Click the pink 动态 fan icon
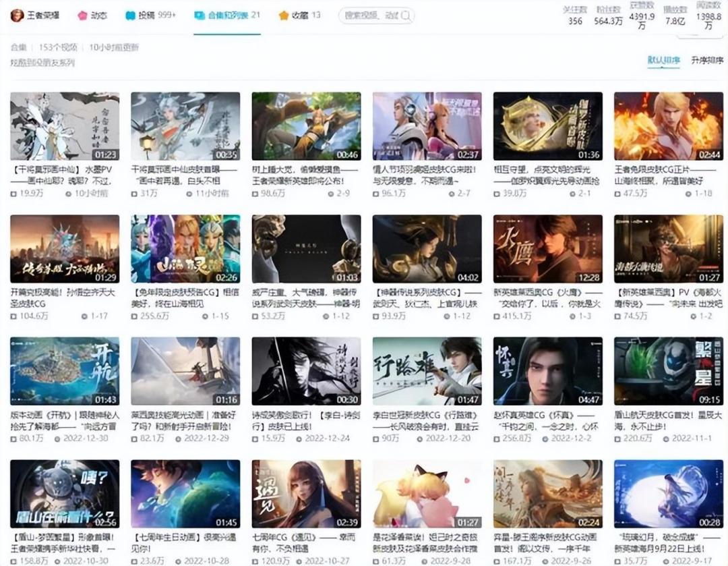 click(83, 16)
